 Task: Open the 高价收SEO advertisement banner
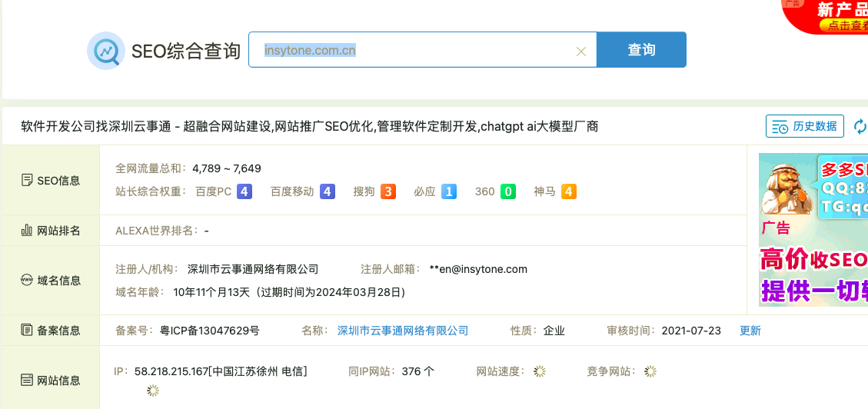coord(813,231)
